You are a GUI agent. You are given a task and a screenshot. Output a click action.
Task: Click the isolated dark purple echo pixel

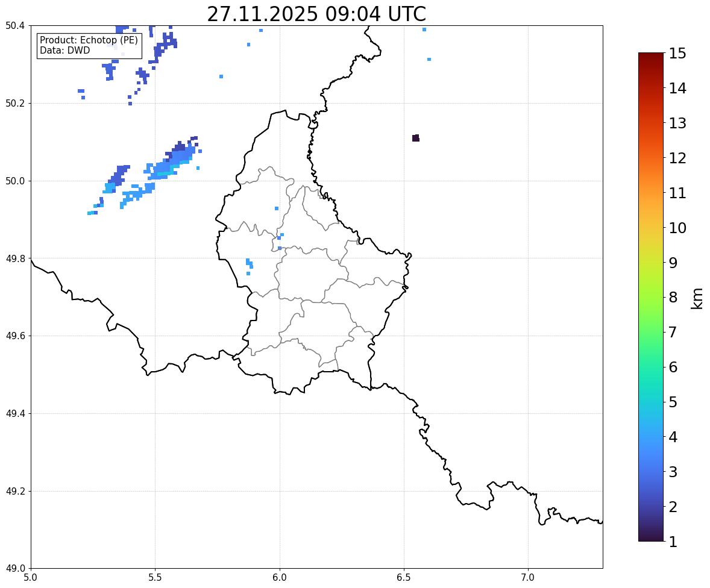pos(416,138)
